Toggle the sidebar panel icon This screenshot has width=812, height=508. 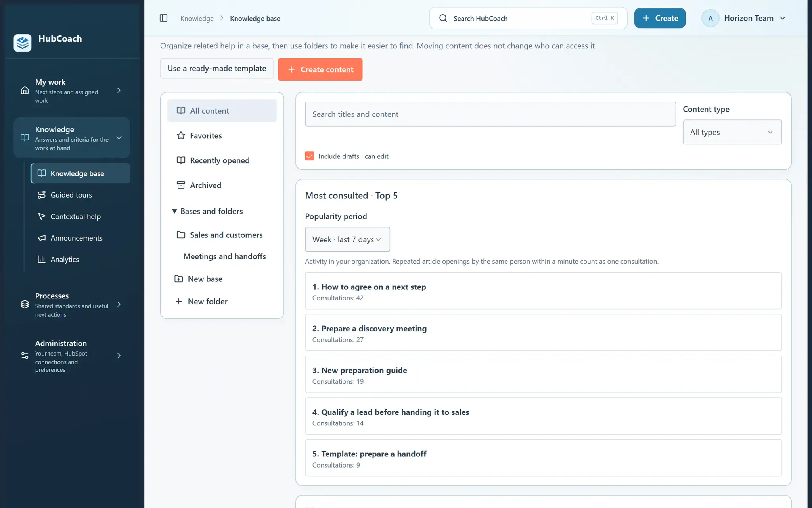pyautogui.click(x=163, y=18)
